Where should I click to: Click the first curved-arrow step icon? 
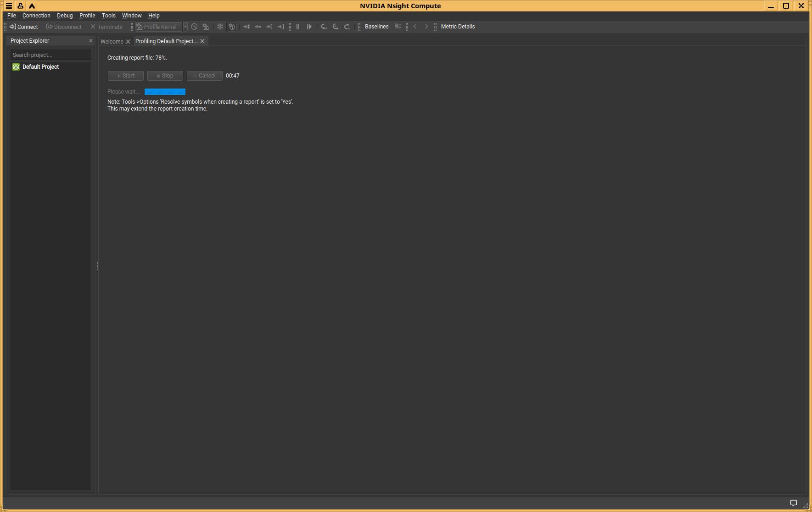tap(324, 27)
